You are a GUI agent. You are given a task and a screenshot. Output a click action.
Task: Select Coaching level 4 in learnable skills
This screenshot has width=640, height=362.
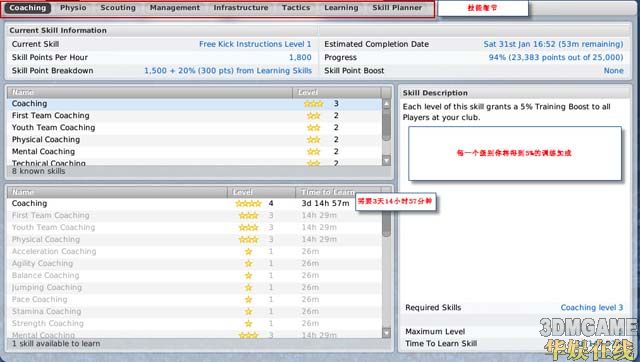(x=194, y=203)
